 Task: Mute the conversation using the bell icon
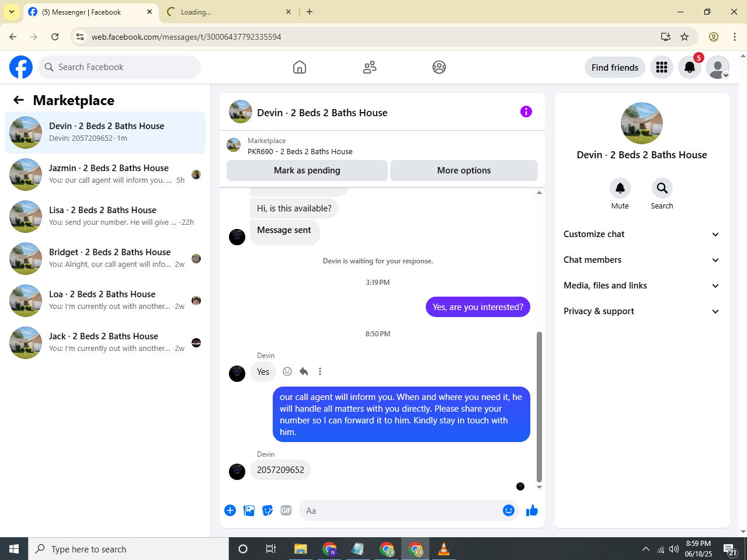click(620, 188)
